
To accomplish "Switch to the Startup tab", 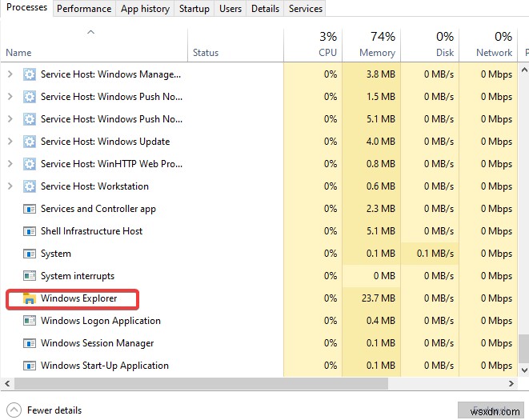I will (x=194, y=9).
